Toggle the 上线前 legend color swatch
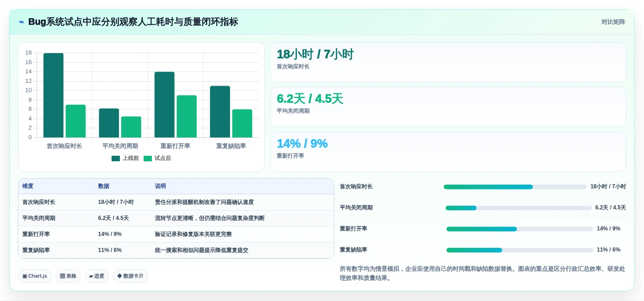Screen dimensions: 644x301 116,159
